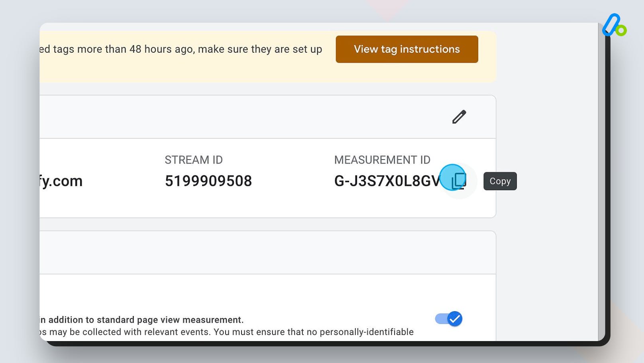Select the Stream ID number 5199909508

click(x=208, y=181)
